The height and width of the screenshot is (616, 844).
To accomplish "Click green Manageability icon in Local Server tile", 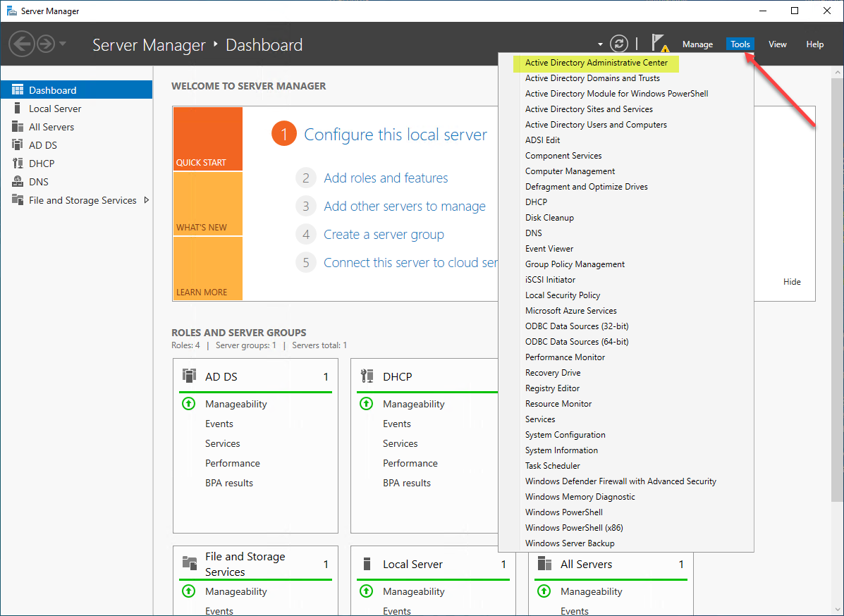I will 366,591.
